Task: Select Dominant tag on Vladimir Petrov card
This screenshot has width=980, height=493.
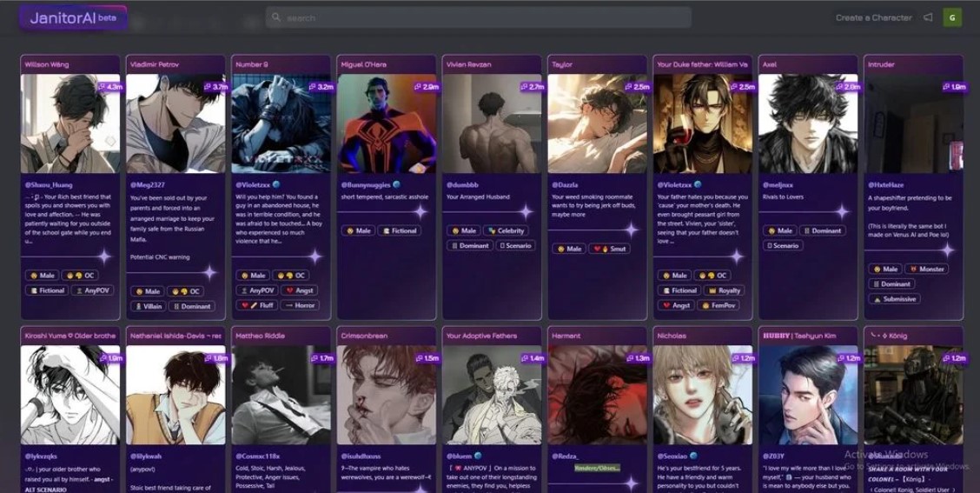Action: coord(191,307)
